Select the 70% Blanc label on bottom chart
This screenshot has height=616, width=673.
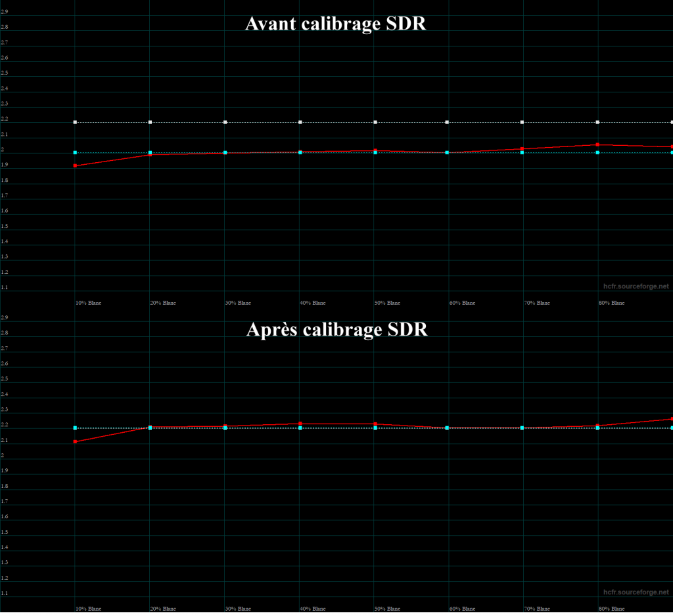[538, 609]
